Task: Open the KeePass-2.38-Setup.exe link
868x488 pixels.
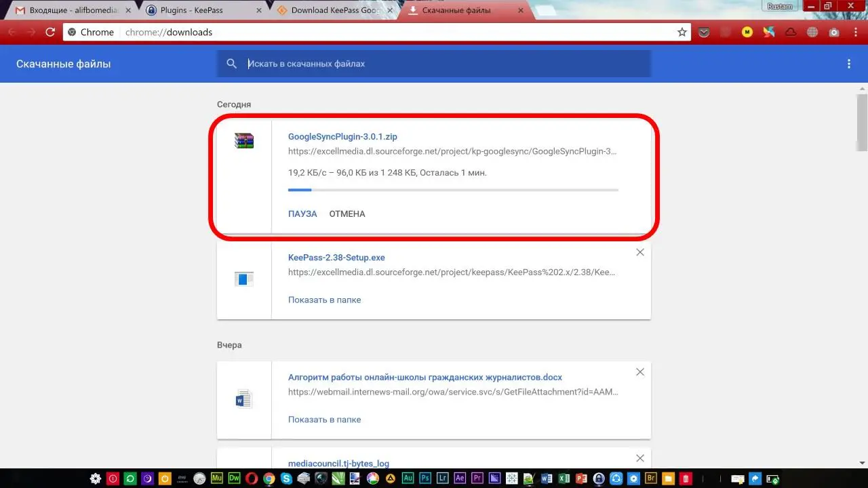Action: [336, 258]
